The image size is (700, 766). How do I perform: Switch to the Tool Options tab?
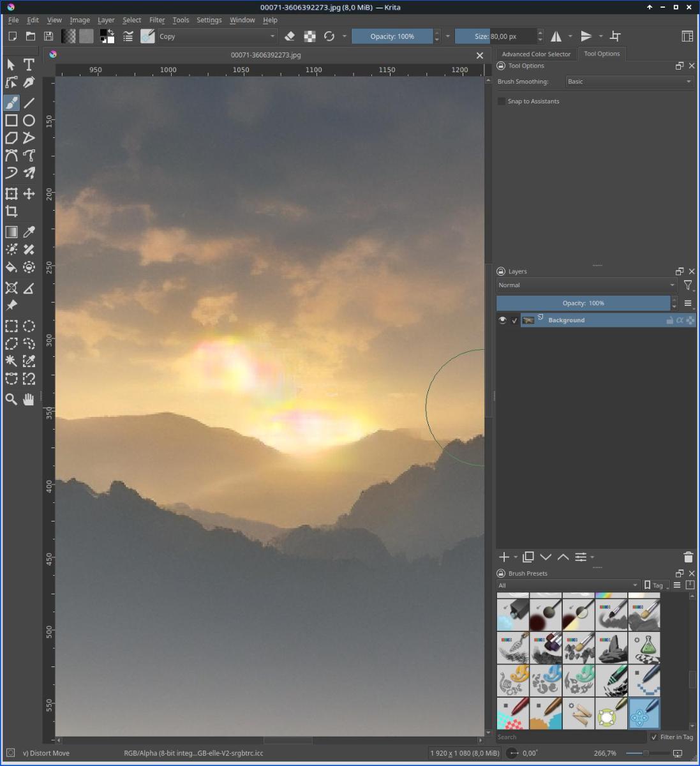(x=602, y=54)
